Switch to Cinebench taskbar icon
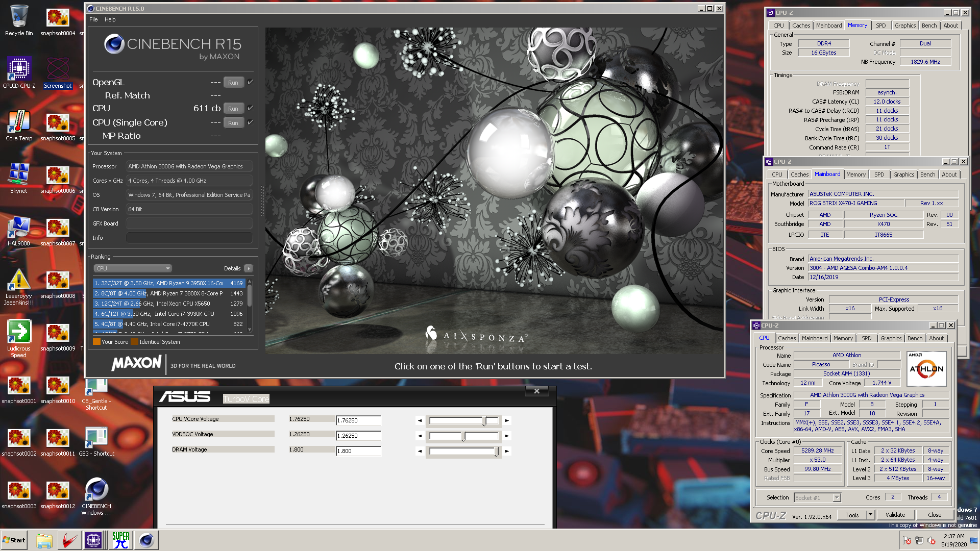This screenshot has height=551, width=980. [x=146, y=540]
